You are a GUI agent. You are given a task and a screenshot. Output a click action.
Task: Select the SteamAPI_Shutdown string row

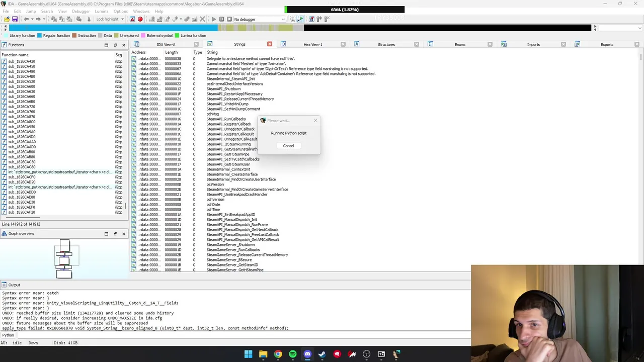(223, 89)
